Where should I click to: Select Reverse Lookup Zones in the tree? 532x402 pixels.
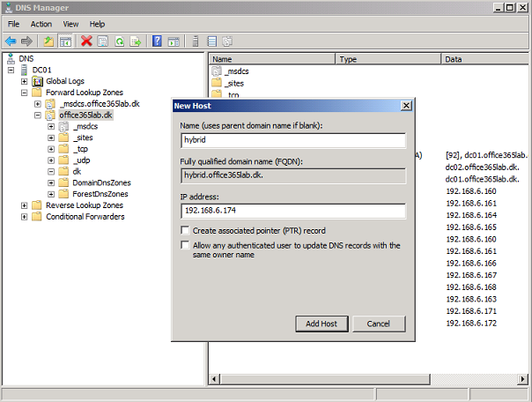85,205
